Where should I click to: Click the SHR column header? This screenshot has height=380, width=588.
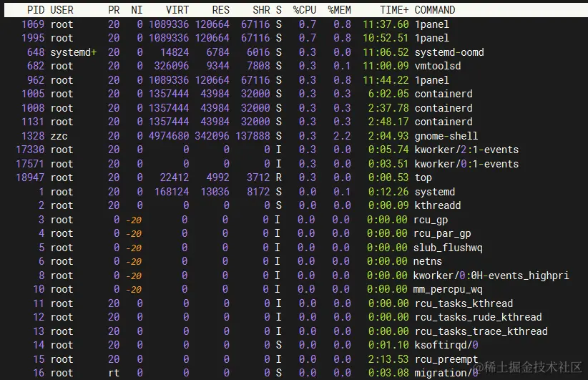click(x=261, y=10)
